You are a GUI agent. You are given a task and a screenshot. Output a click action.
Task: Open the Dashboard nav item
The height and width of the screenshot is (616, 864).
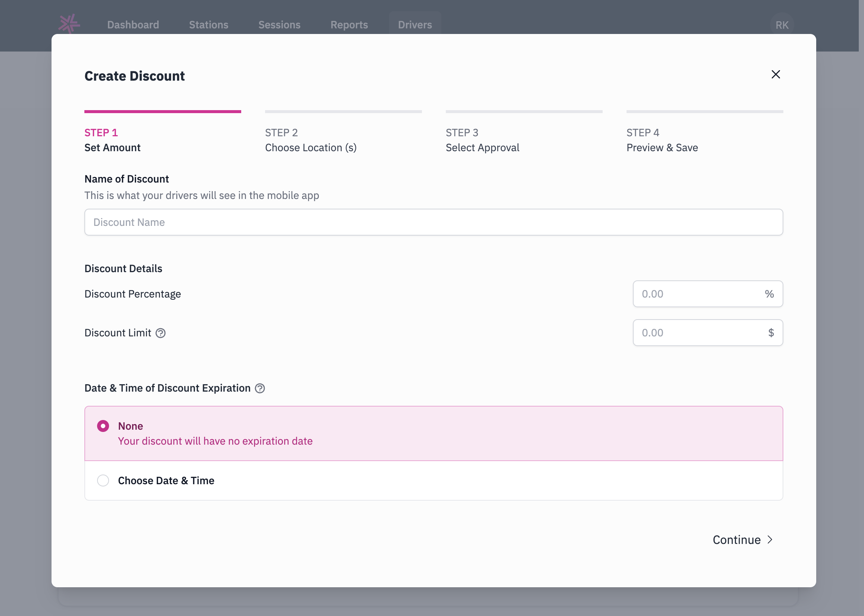tap(133, 25)
